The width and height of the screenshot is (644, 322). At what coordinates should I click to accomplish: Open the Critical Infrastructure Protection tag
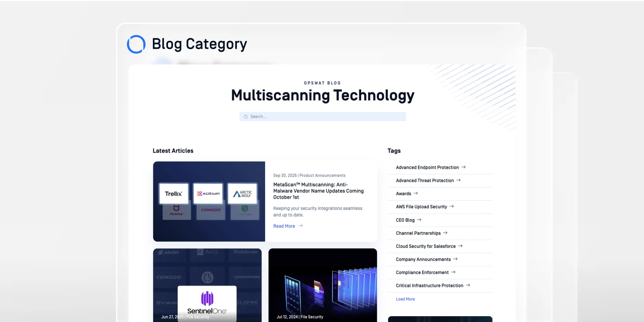429,286
